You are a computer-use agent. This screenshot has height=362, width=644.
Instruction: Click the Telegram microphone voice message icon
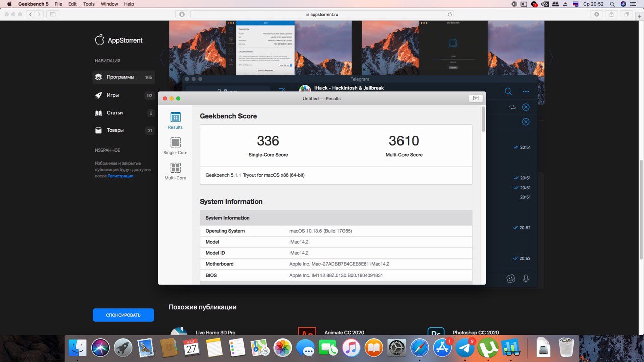click(526, 278)
